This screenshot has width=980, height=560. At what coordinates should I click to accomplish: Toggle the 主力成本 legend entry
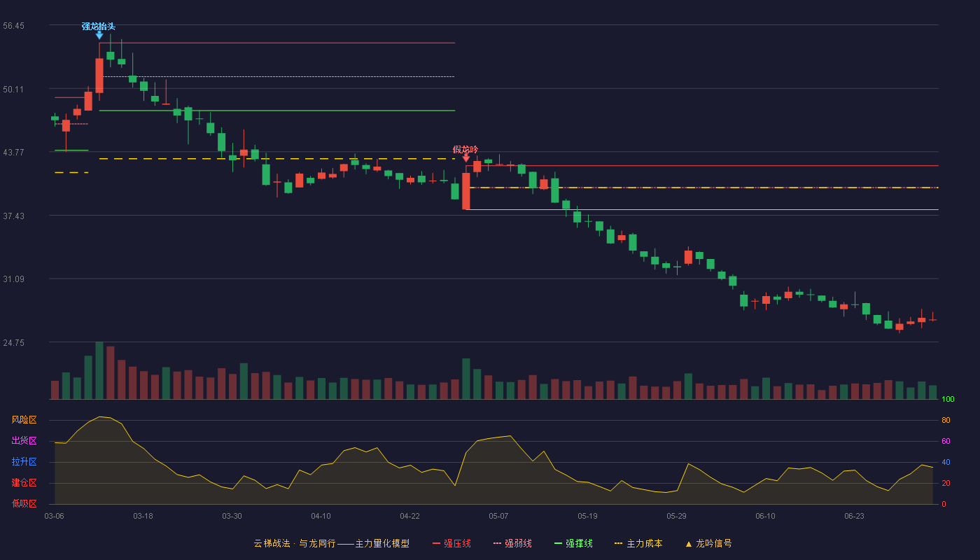click(x=638, y=543)
